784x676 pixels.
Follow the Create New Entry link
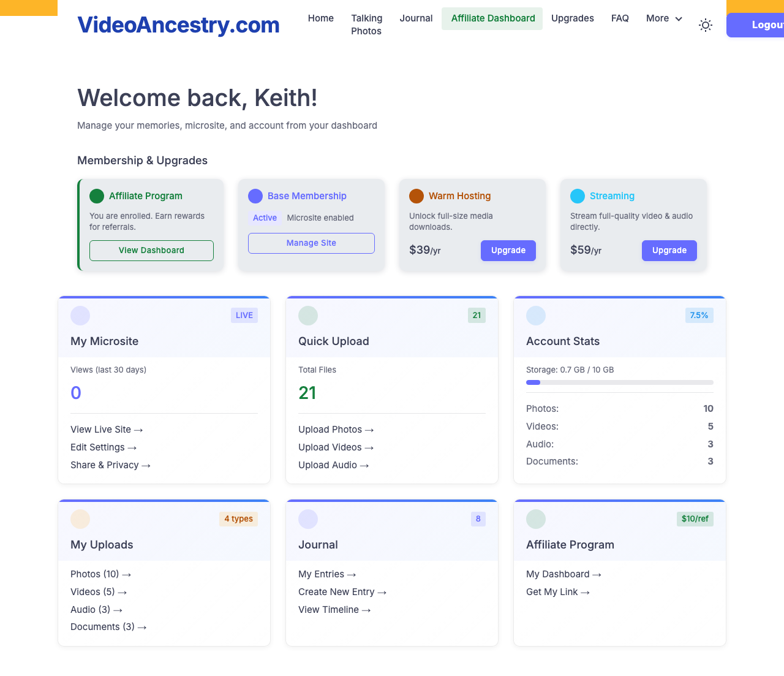pos(342,592)
